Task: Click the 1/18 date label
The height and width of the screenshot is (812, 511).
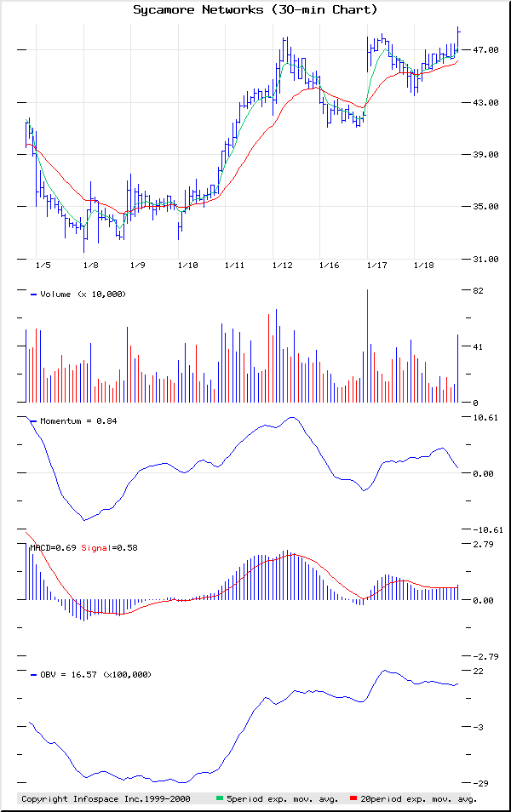Action: pyautogui.click(x=423, y=266)
